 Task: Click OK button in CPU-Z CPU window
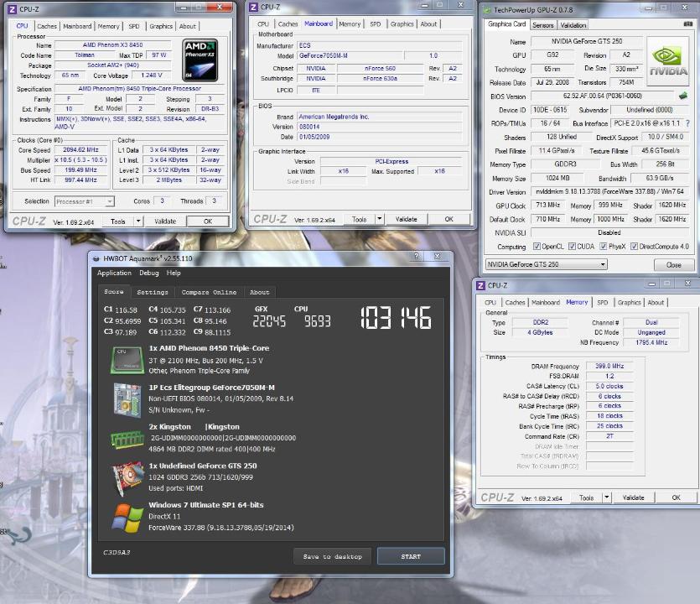[x=208, y=221]
